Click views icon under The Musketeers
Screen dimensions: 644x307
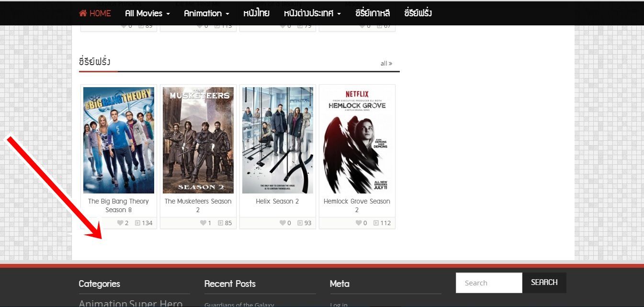pyautogui.click(x=221, y=223)
